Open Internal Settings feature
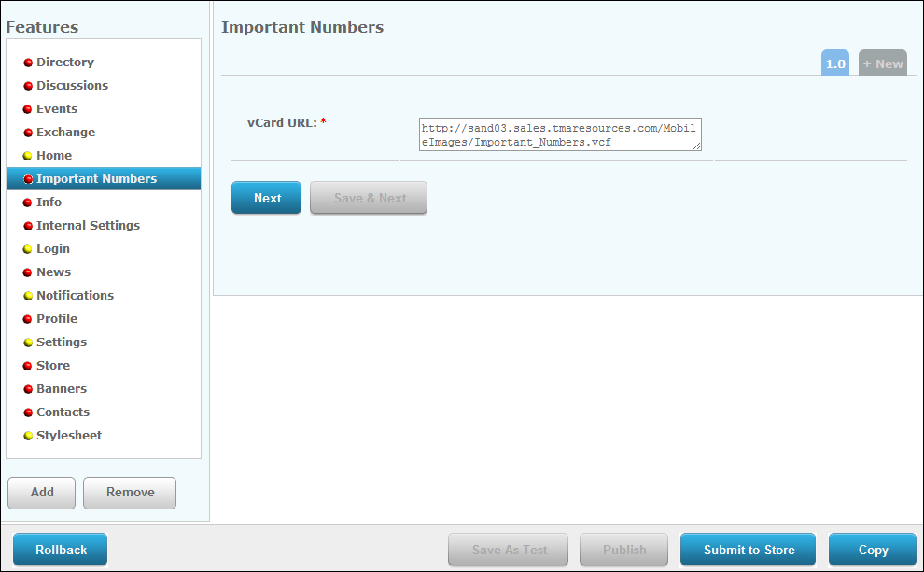Viewport: 924px width, 572px height. [88, 226]
